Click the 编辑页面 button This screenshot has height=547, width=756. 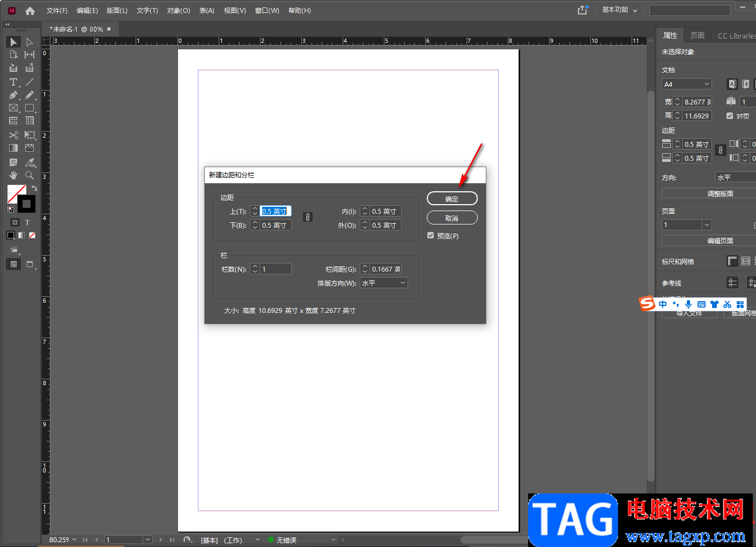709,241
